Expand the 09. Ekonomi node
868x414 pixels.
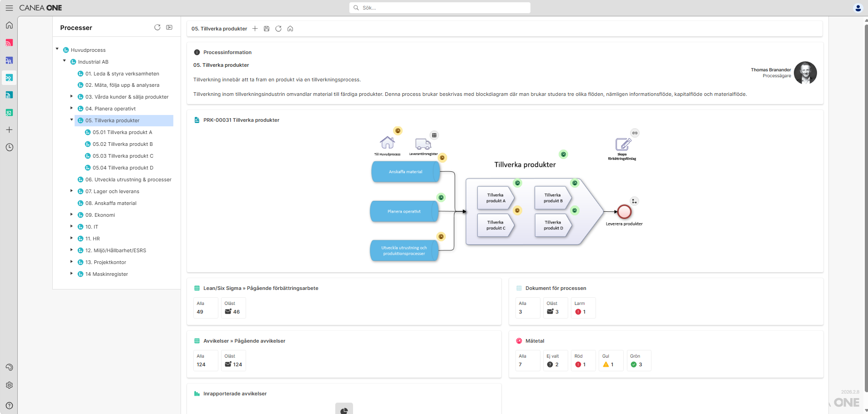click(71, 214)
